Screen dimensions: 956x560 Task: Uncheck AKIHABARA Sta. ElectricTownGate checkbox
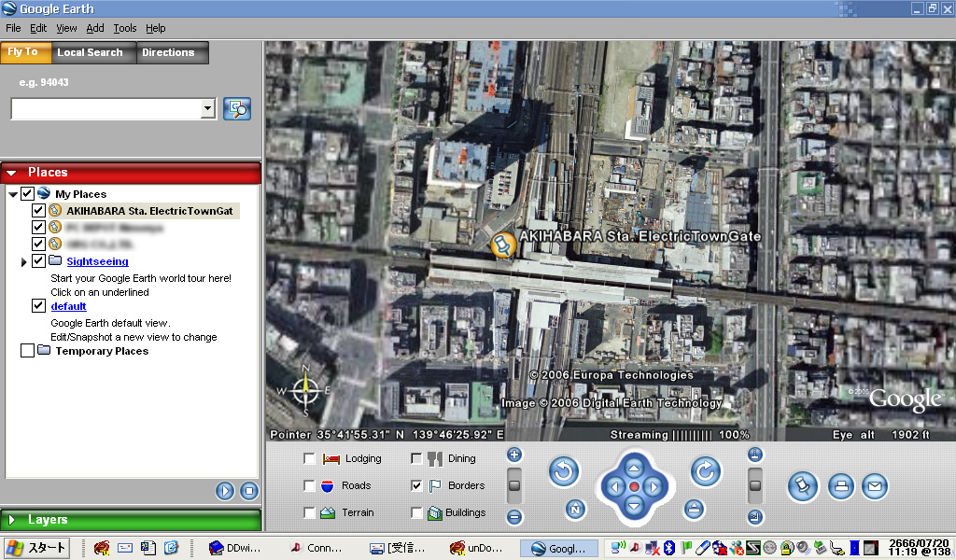pyautogui.click(x=38, y=210)
